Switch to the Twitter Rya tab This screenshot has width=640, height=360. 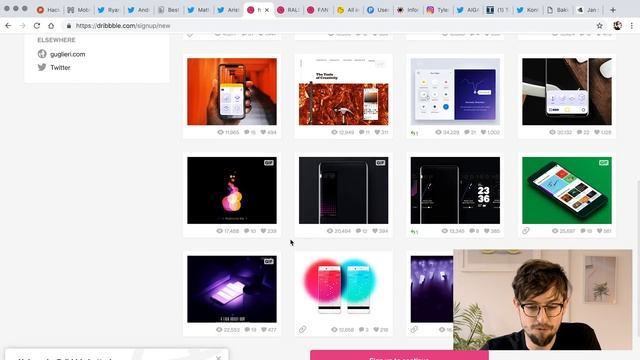(109, 10)
